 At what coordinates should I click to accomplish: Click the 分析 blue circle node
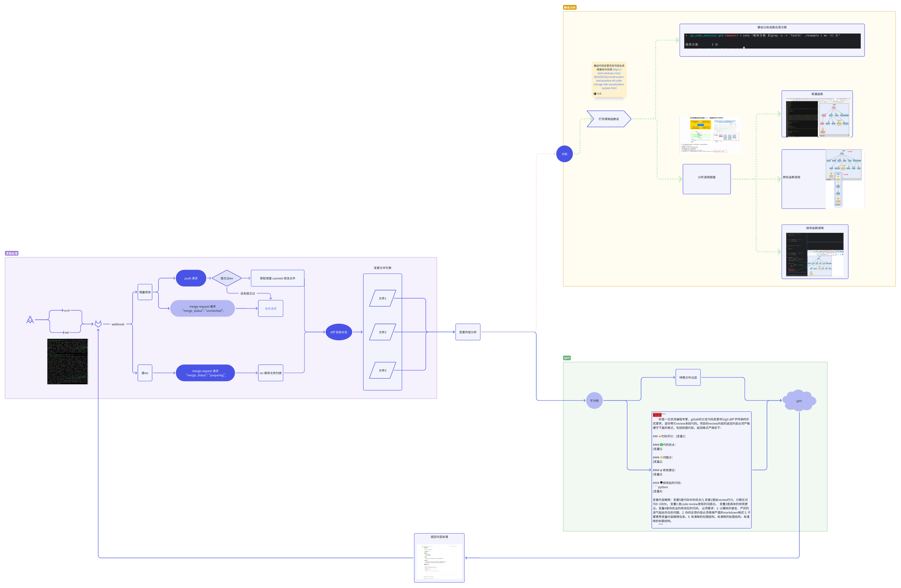coord(564,154)
